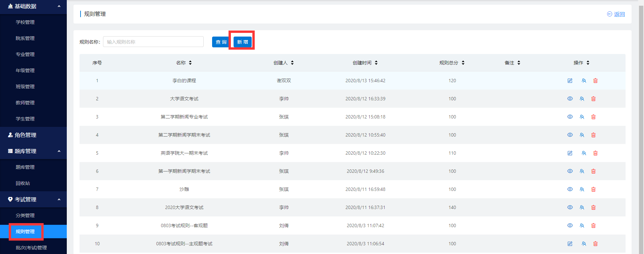The image size is (644, 254).
Task: Delete the 0803考试规则--客观题 rule
Action: click(593, 225)
